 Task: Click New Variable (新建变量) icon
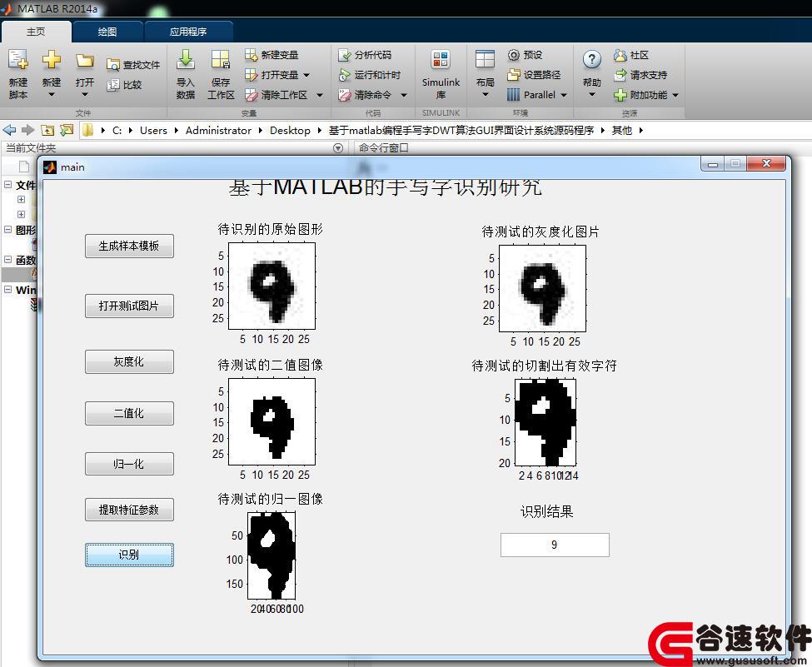252,55
